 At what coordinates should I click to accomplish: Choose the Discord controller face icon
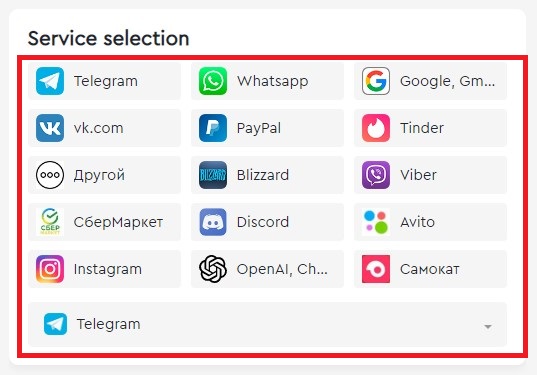tap(213, 222)
